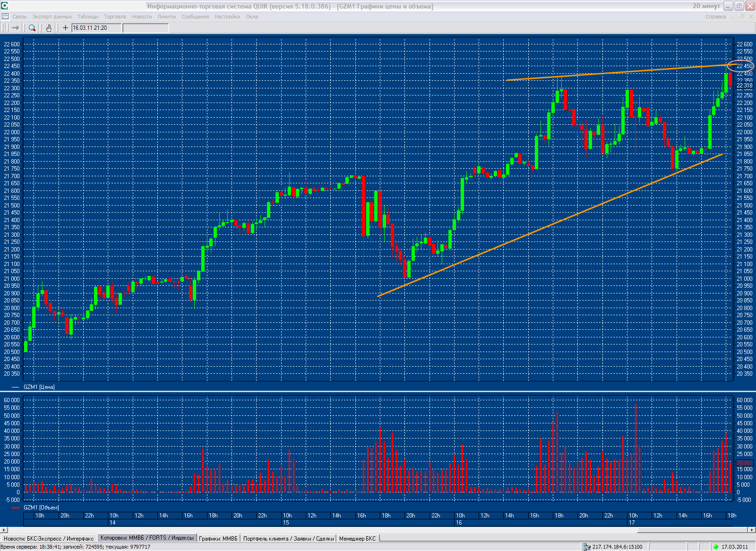
Task: Expand the Таблицы menu
Action: (x=88, y=17)
